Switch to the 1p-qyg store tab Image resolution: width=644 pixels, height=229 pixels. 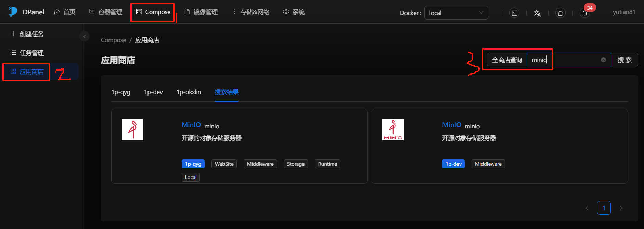121,92
